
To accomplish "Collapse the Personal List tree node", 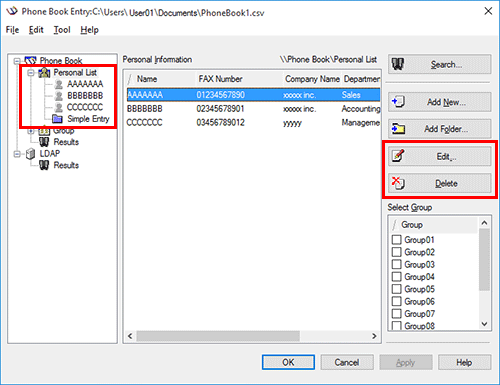I will pos(31,73).
